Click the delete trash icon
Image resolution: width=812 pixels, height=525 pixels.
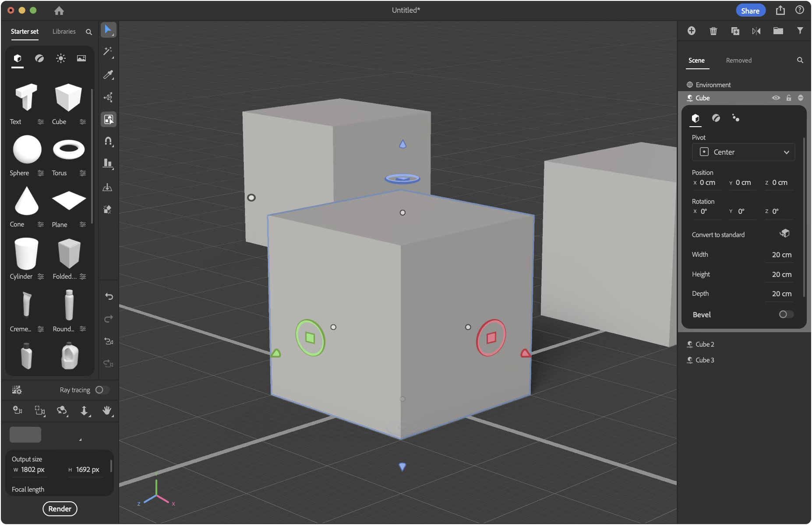[713, 31]
